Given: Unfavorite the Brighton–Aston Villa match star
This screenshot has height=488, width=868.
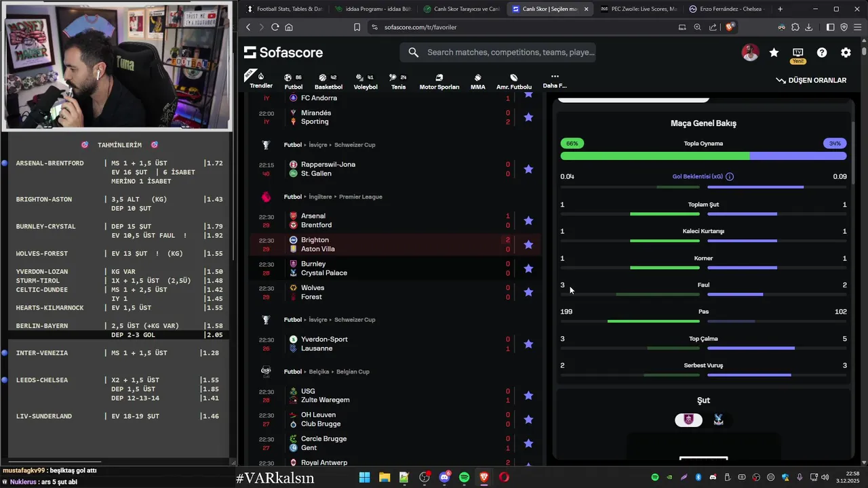Looking at the screenshot, I should tap(528, 244).
